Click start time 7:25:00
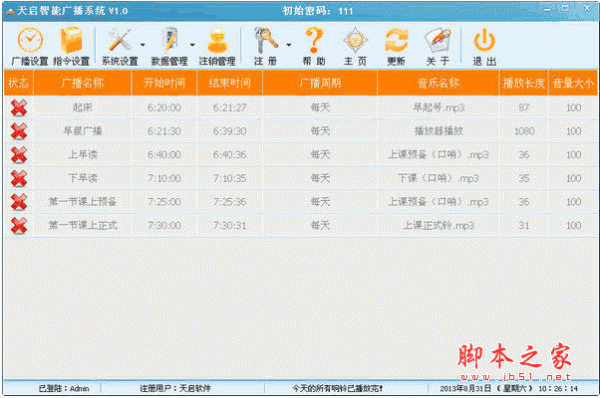Screen dimensions: 600x398 [164, 202]
